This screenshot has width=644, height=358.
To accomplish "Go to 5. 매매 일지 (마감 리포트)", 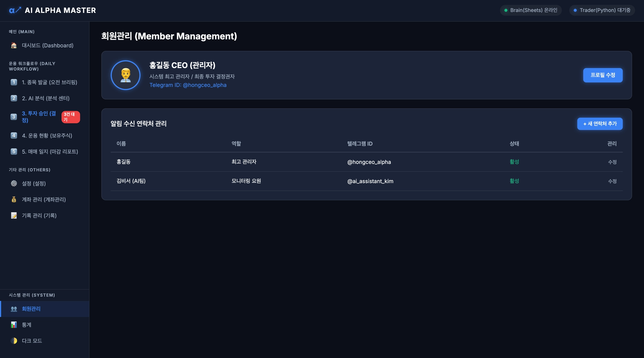I will tap(50, 152).
